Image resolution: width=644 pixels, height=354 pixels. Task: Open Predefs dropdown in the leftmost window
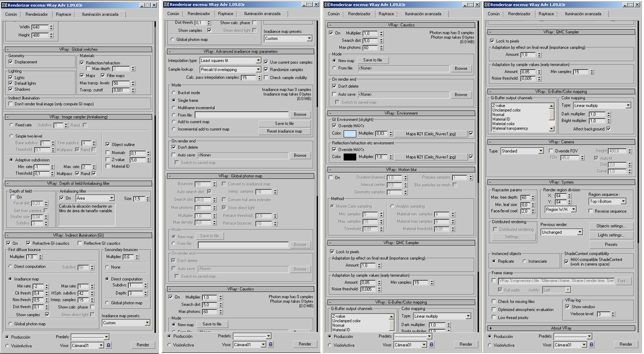coord(90,337)
